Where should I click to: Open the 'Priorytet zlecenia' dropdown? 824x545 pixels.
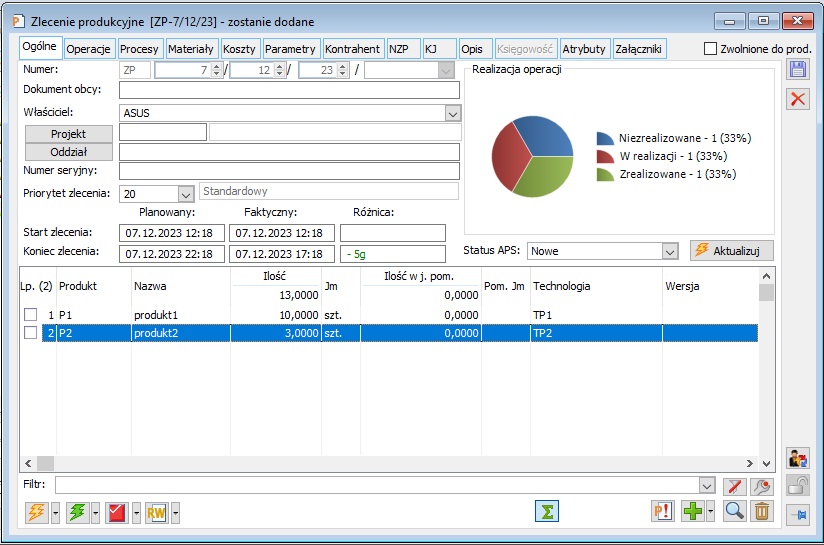(185, 193)
